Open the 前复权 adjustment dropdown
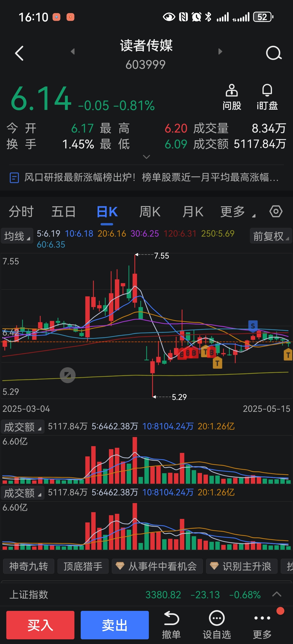293x644 pixels. (x=271, y=236)
